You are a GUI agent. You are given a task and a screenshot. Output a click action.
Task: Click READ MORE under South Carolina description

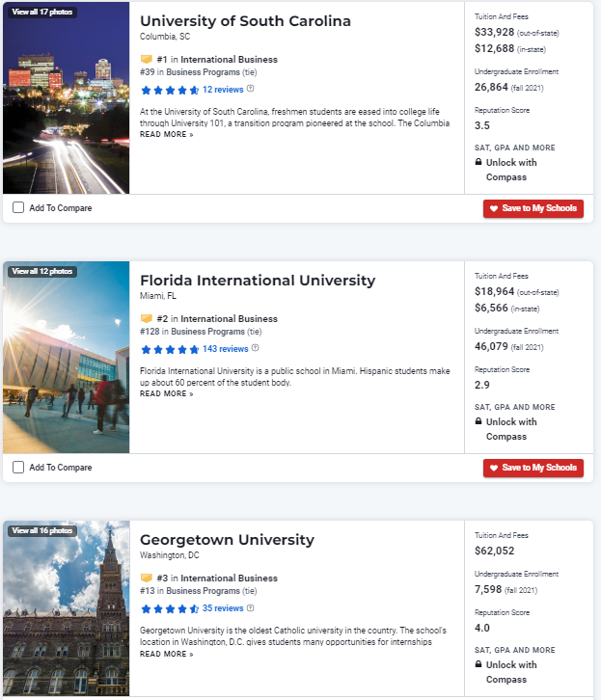pos(166,134)
